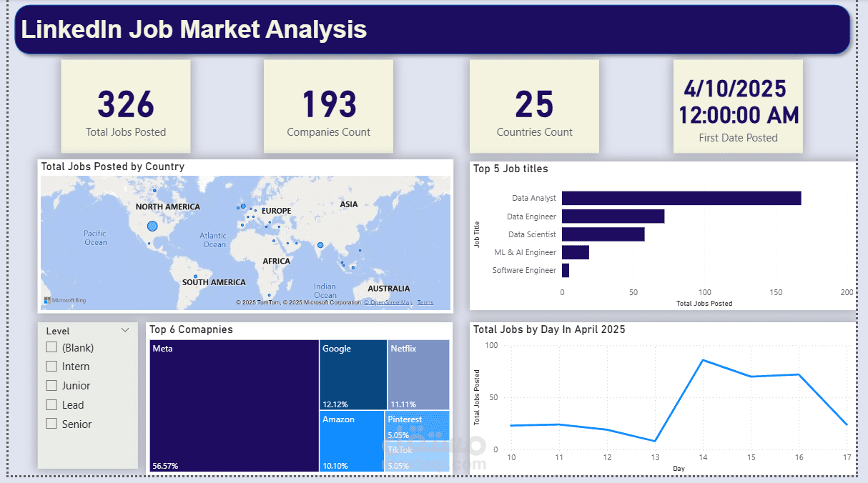
Task: Click the Data Engineer bar
Action: 613,216
